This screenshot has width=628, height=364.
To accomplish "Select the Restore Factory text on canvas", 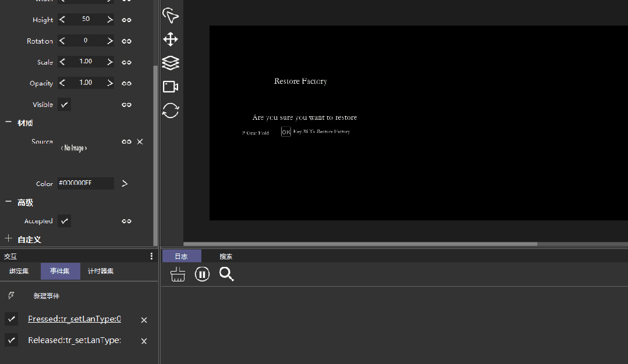I will (x=300, y=81).
